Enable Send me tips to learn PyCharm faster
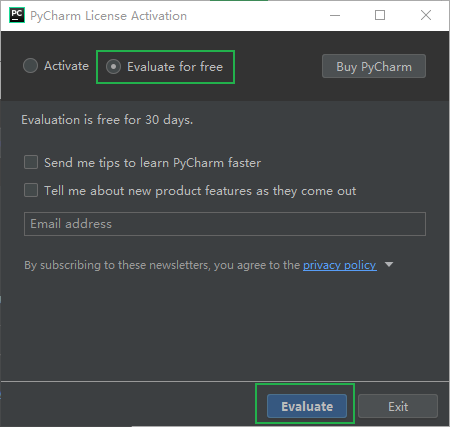The height and width of the screenshot is (427, 450). (x=31, y=163)
